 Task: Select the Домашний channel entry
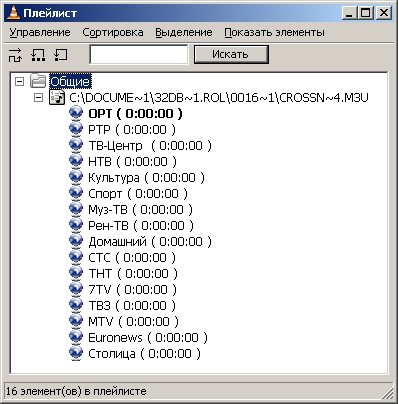click(x=150, y=242)
